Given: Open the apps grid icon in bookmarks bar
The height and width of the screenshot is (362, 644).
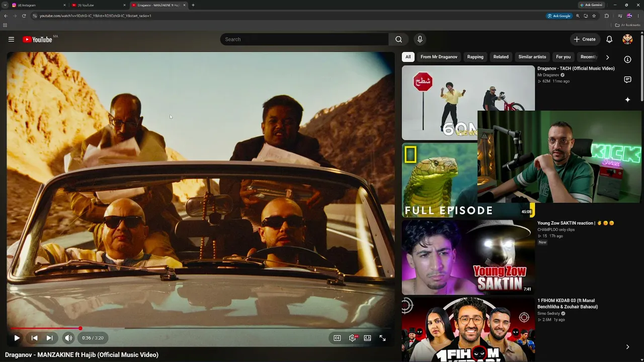Looking at the screenshot, I should pyautogui.click(x=5, y=25).
